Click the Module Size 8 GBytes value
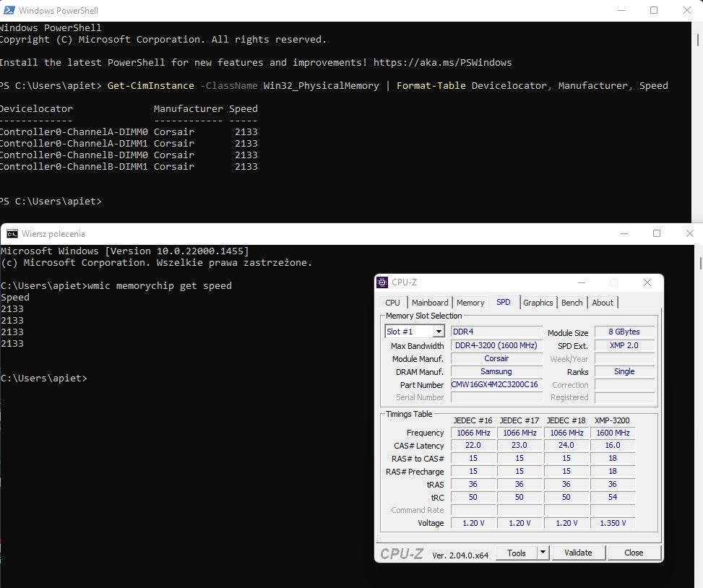The height and width of the screenshot is (588, 703). 624,332
